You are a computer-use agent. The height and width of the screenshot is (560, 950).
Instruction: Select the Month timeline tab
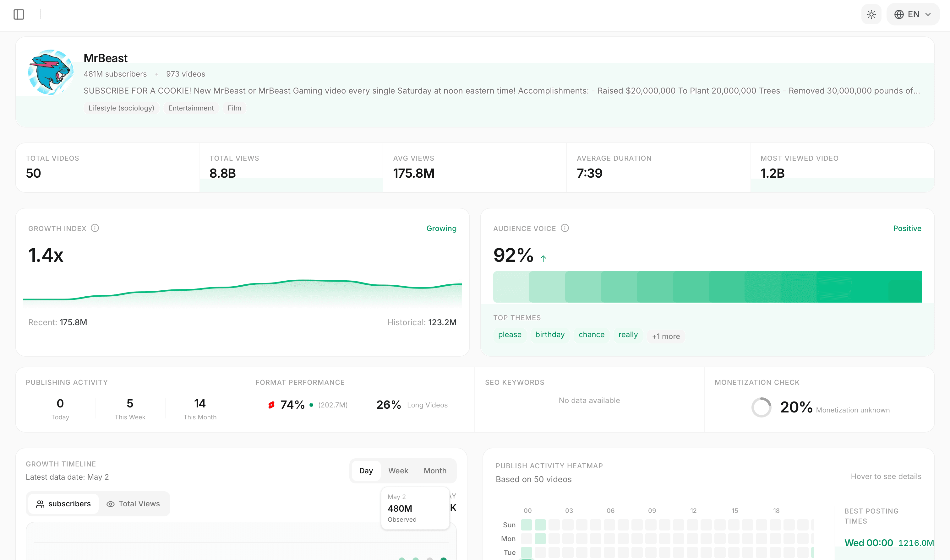(x=434, y=471)
